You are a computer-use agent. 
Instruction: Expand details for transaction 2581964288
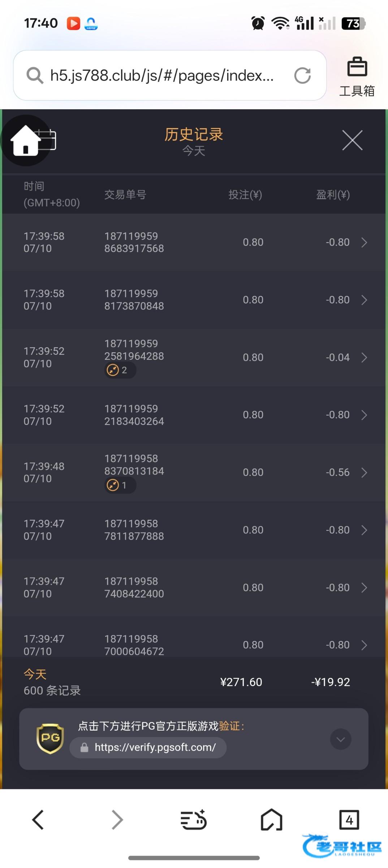(x=364, y=358)
